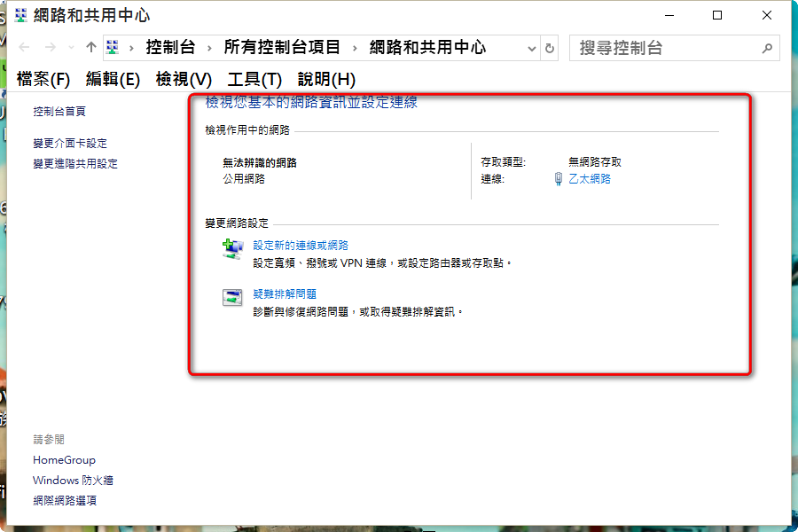Open the 檔案(F) menu
The height and width of the screenshot is (532, 798).
coord(43,79)
